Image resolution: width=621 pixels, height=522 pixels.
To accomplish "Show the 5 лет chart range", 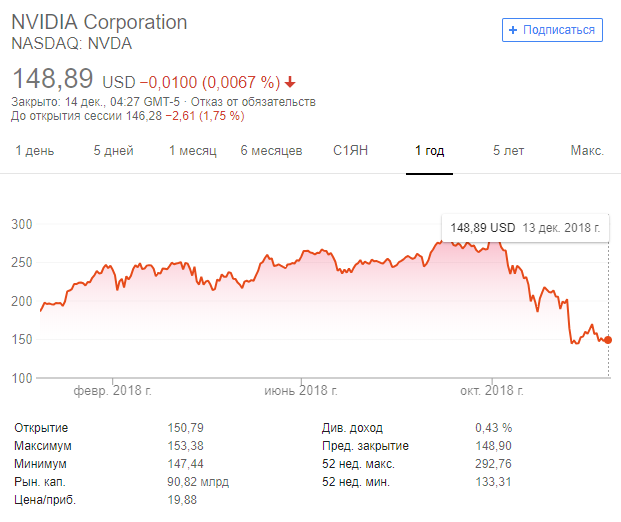I will [508, 151].
